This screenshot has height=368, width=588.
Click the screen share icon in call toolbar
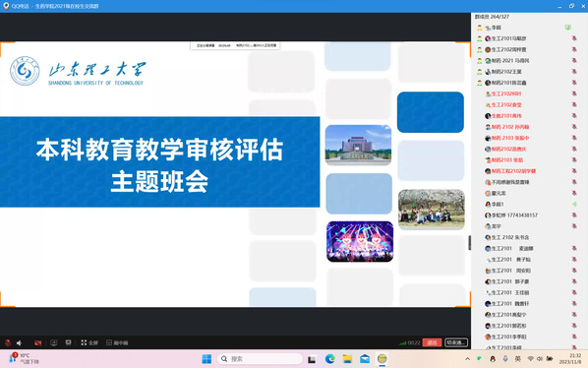(x=54, y=342)
